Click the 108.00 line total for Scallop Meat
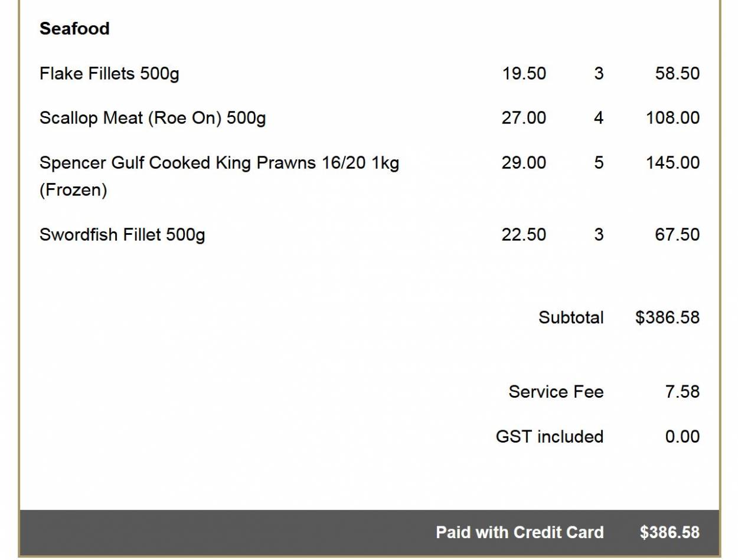 672,118
